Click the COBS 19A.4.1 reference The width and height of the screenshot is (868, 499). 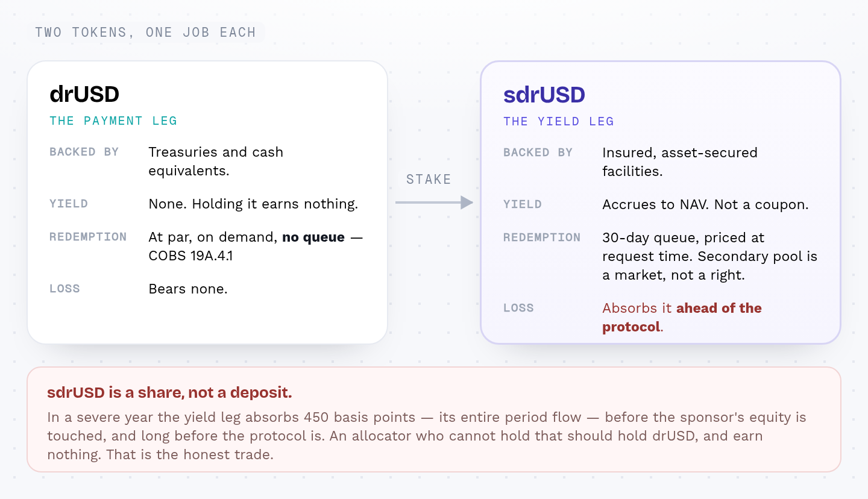pyautogui.click(x=191, y=256)
